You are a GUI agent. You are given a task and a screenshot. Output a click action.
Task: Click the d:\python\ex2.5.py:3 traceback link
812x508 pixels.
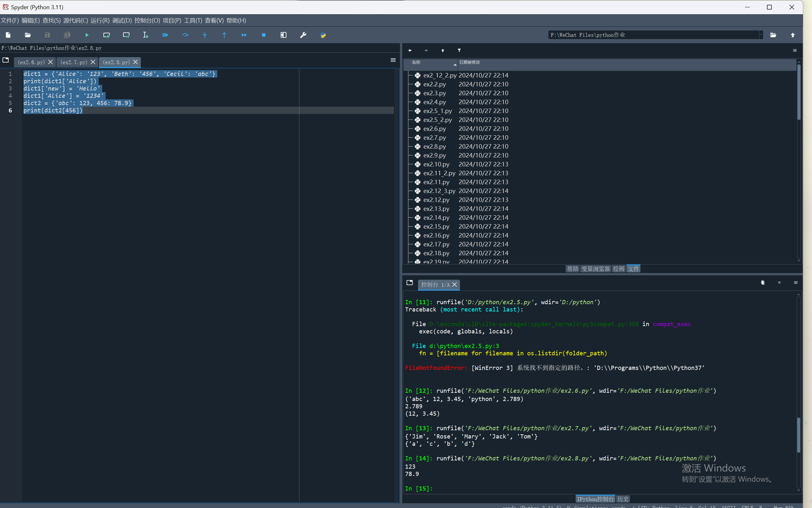[x=464, y=346]
